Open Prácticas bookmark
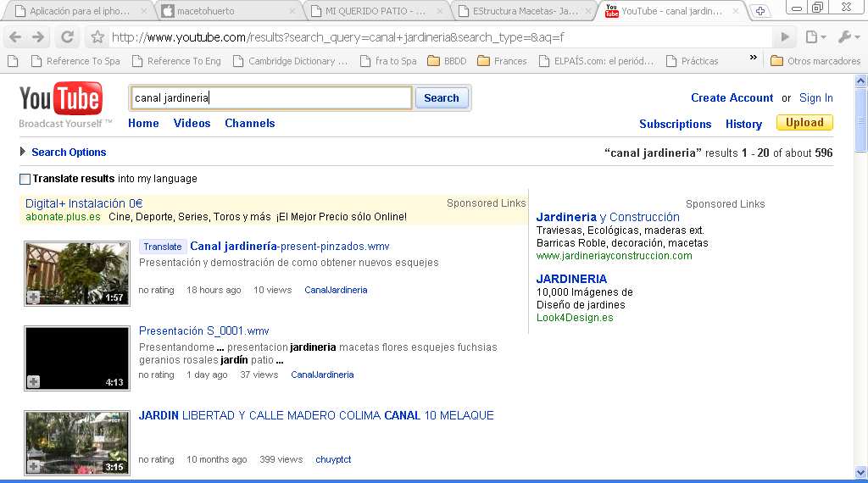This screenshot has width=868, height=483. 693,61
